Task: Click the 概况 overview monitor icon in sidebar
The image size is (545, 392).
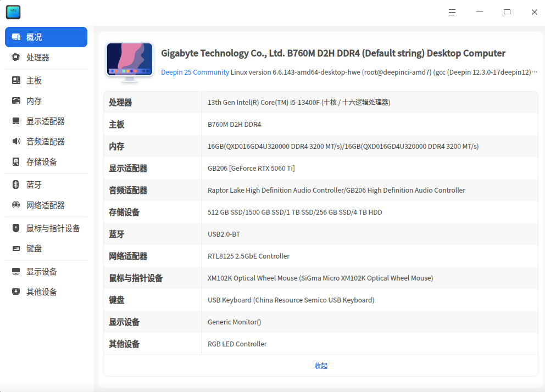Action: point(16,37)
